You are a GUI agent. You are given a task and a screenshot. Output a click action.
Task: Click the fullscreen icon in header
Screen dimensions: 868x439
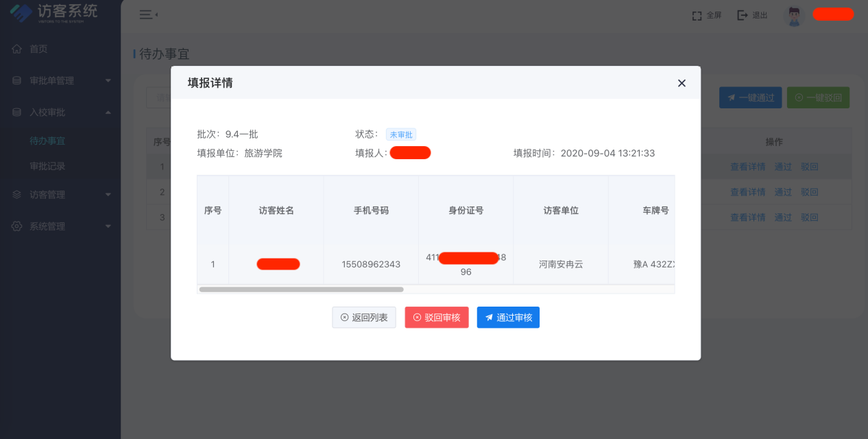click(x=697, y=15)
